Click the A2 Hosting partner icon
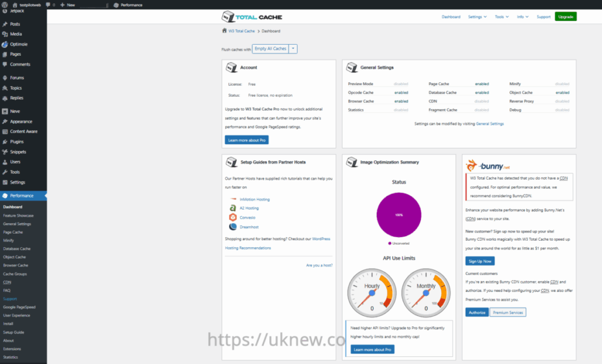602x364 pixels. 233,208
